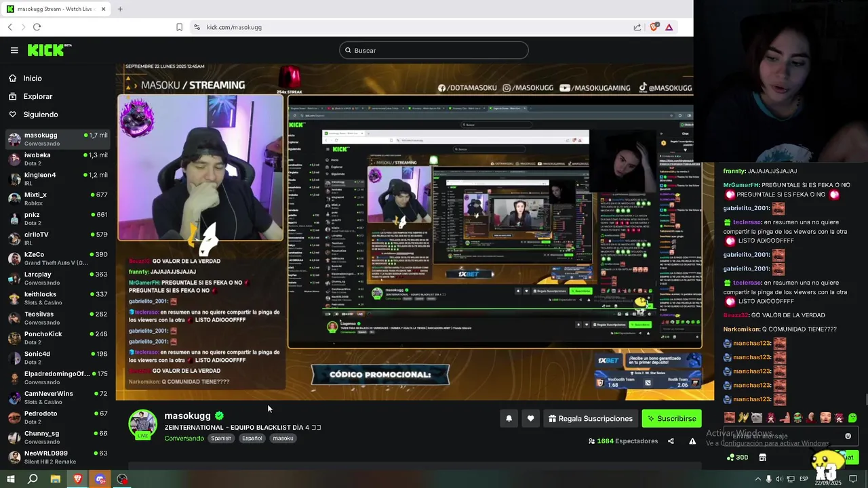
Task: Open Chunny_sg channel in sidebar
Action: pyautogui.click(x=58, y=437)
